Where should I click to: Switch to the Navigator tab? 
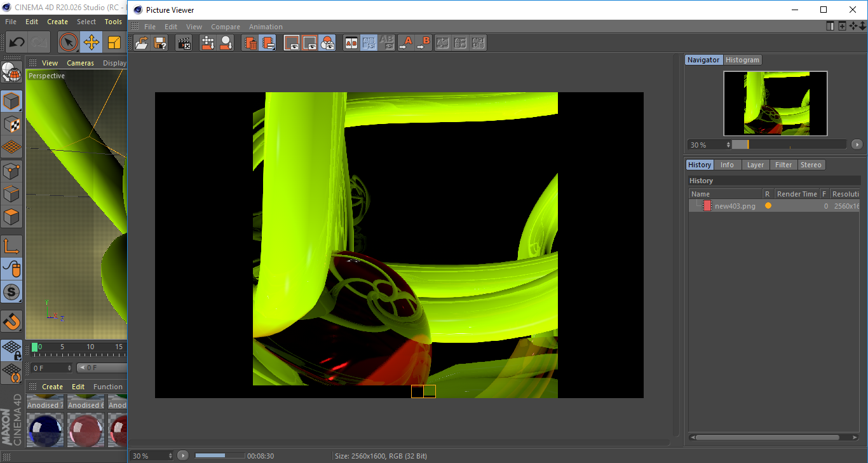tap(703, 60)
